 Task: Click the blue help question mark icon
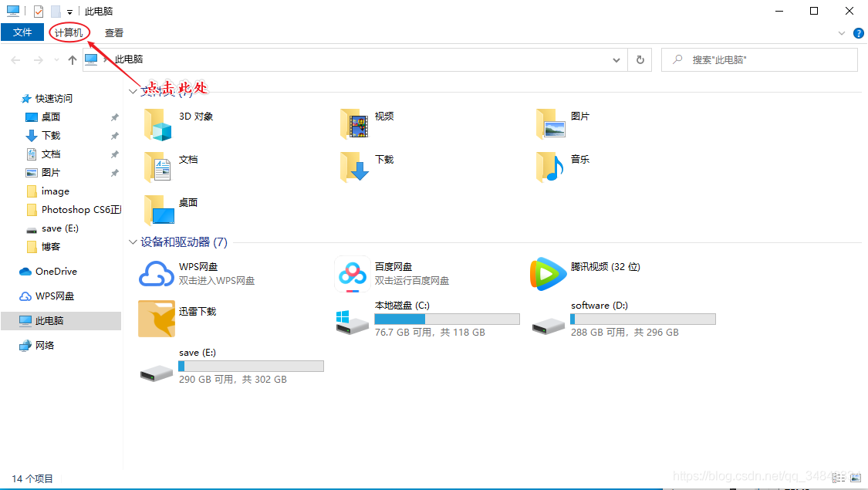(x=859, y=33)
